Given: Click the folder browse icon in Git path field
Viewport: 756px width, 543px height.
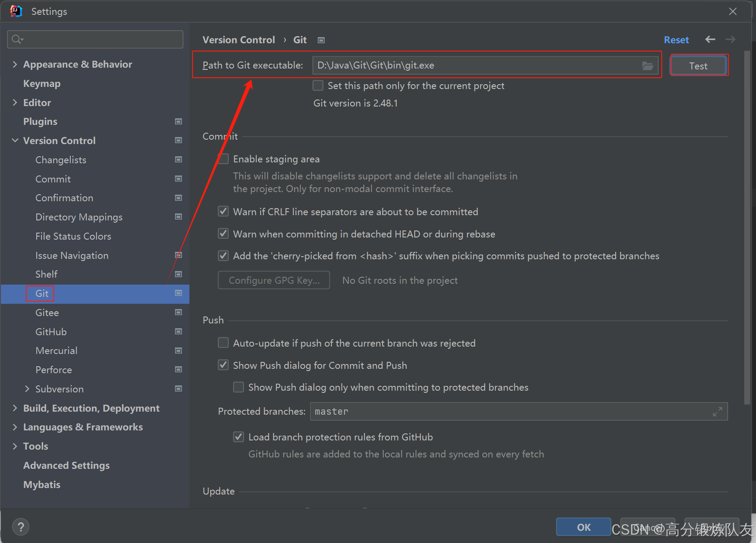Looking at the screenshot, I should pos(648,65).
